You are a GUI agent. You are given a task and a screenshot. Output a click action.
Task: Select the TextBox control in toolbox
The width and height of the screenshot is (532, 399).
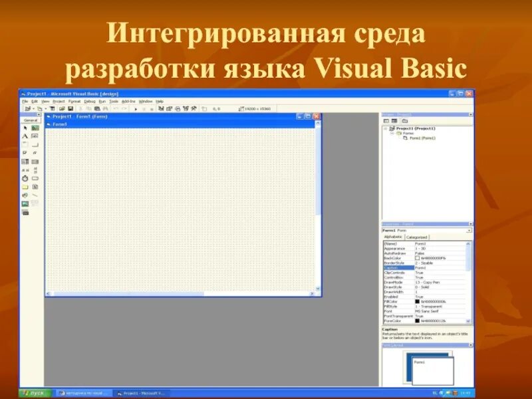[35, 136]
